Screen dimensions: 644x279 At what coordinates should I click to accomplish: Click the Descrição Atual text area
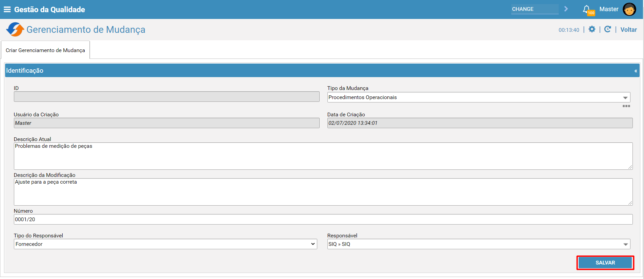323,156
